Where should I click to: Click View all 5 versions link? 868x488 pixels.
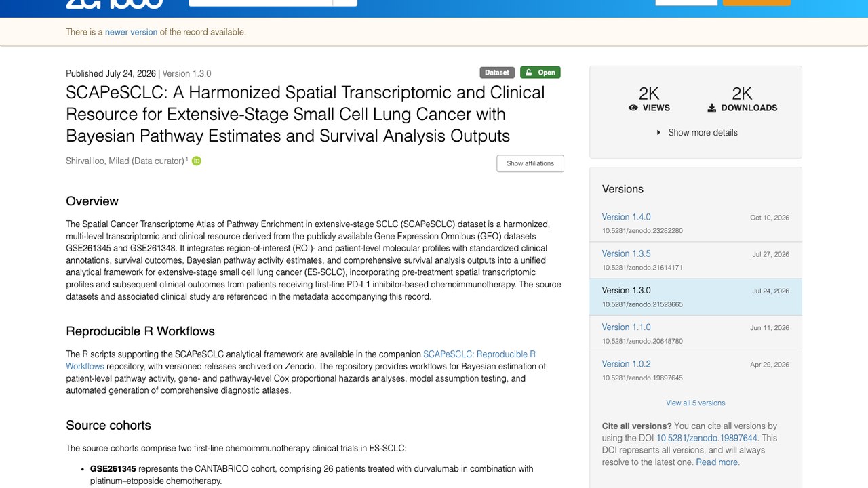tap(696, 403)
